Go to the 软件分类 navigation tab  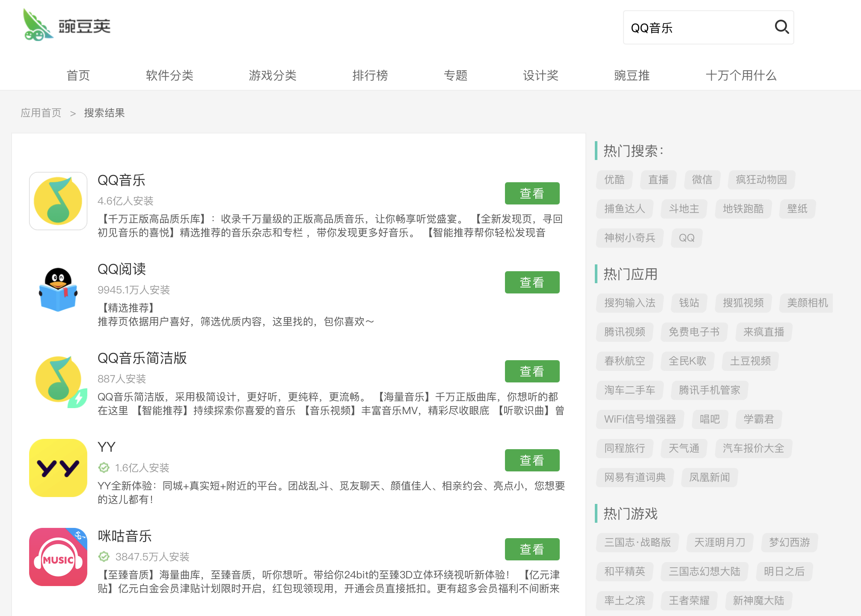pos(169,76)
